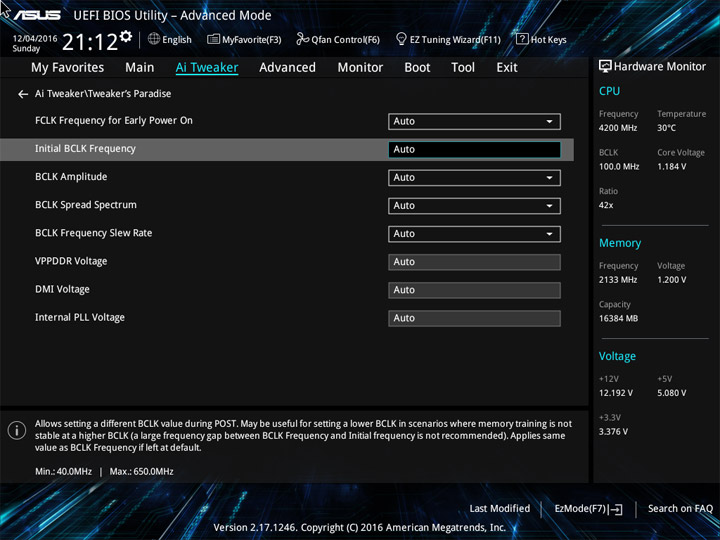720x540 pixels.
Task: Click the ASUS logo
Action: pyautogui.click(x=37, y=15)
